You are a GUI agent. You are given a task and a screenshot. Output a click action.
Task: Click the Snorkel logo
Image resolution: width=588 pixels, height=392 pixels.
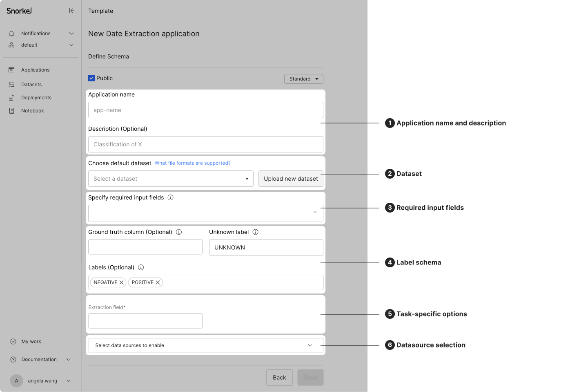click(x=19, y=11)
